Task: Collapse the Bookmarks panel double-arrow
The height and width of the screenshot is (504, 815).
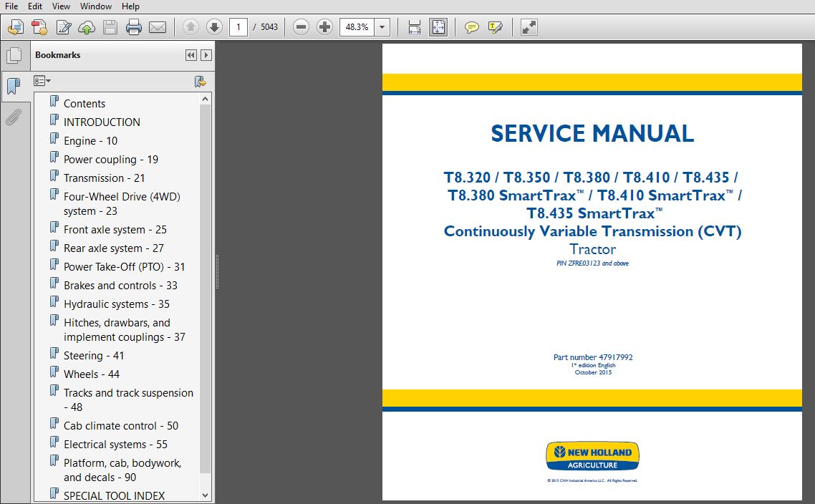Action: click(x=191, y=55)
